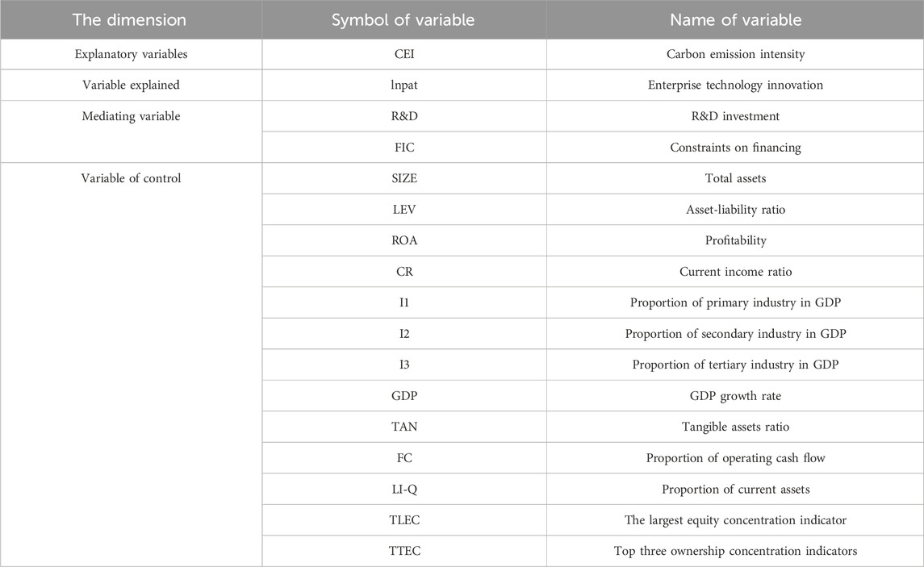Click the 'The dimension' column header
The image size is (924, 567).
[130, 20]
